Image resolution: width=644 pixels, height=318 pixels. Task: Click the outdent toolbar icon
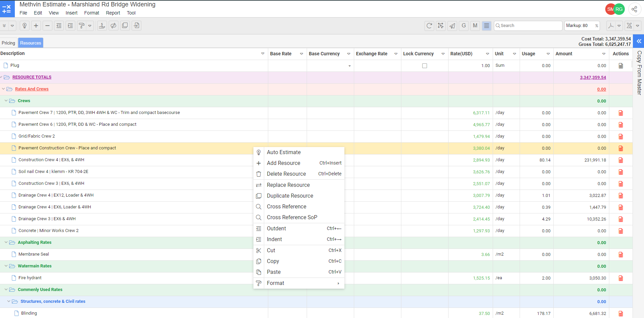[x=59, y=26]
